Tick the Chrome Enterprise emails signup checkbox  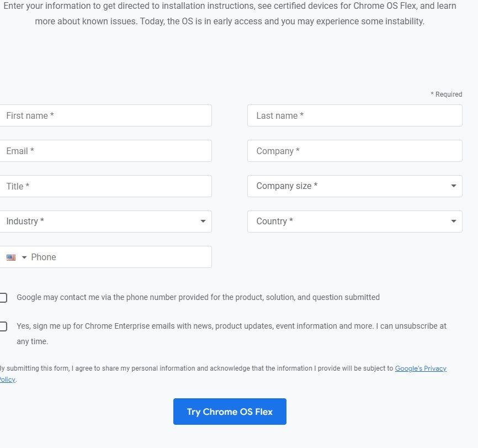(3, 326)
